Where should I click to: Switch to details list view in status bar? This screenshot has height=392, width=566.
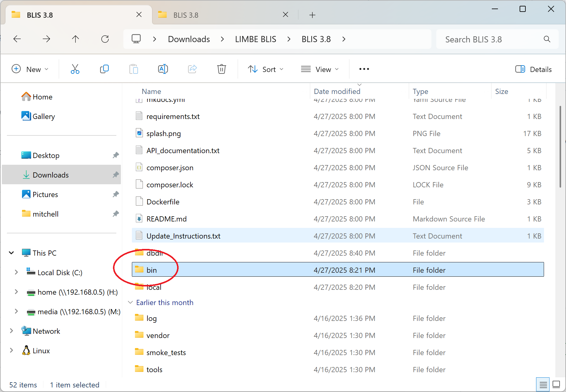pyautogui.click(x=543, y=385)
